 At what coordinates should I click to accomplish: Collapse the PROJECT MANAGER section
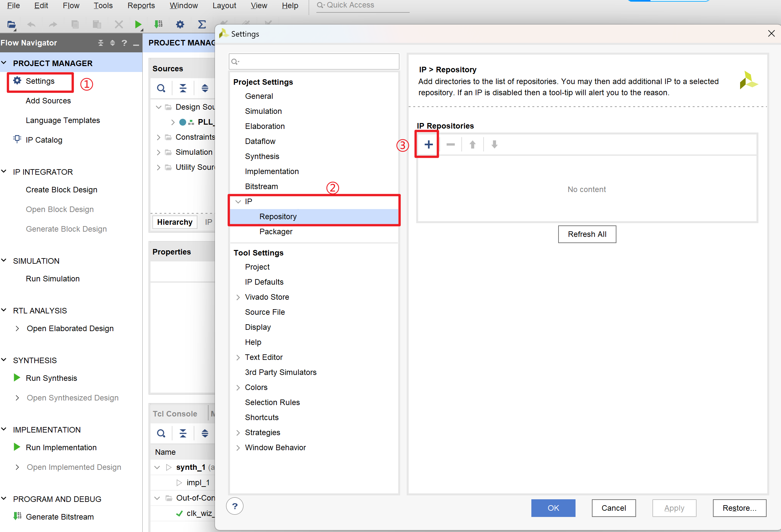[x=4, y=62]
